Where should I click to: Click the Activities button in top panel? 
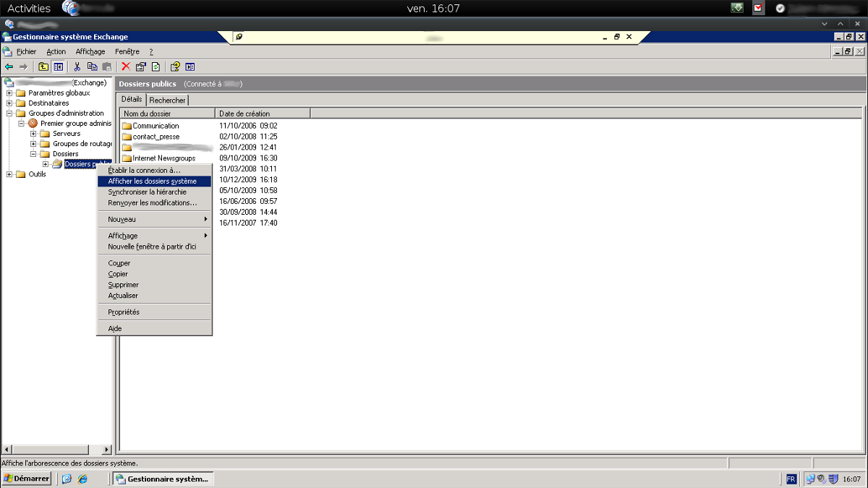pos(29,9)
